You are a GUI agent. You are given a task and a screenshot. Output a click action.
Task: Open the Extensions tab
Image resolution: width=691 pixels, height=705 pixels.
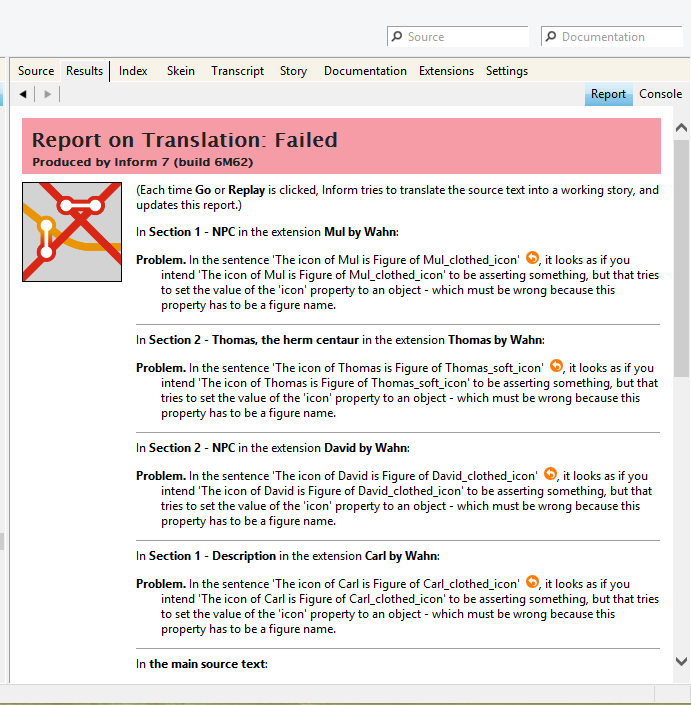(446, 71)
